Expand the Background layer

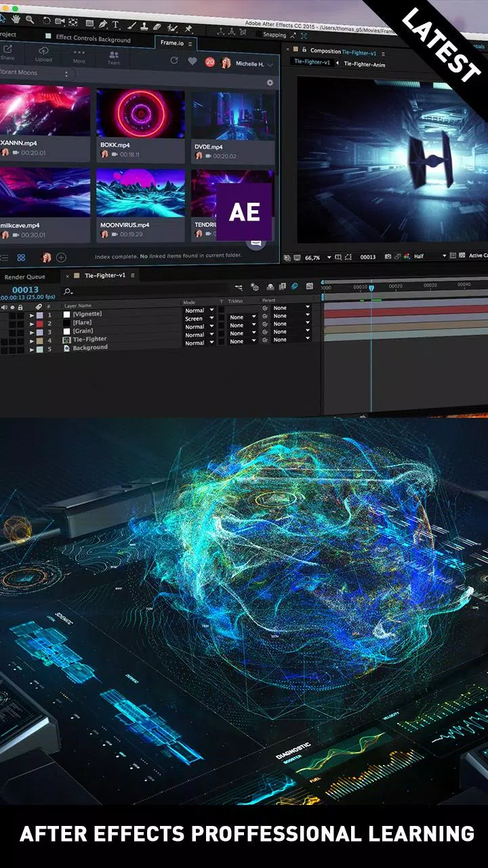point(31,349)
